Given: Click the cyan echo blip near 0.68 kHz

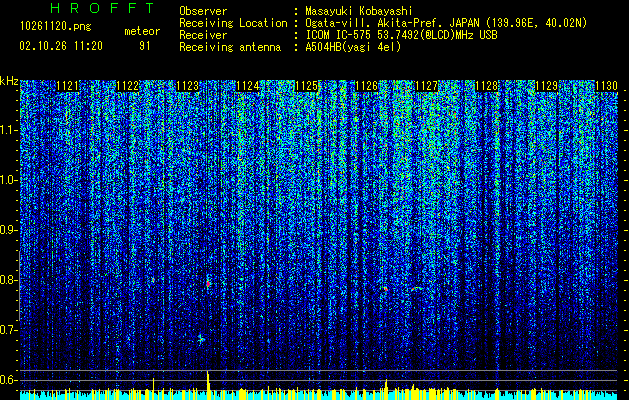Looking at the screenshot, I should tap(201, 339).
